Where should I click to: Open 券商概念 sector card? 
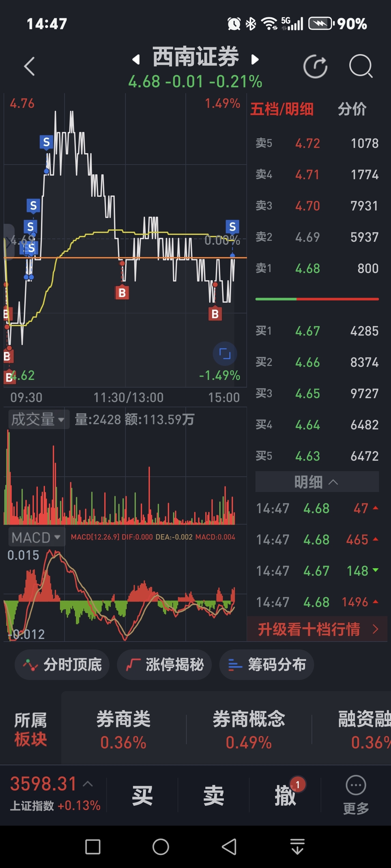click(249, 729)
